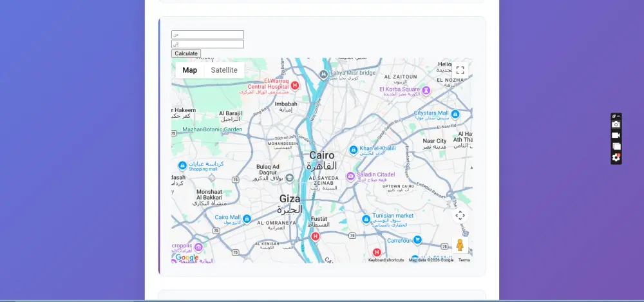Click the Street View pegman
Image resolution: width=644 pixels, height=302 pixels.
[460, 245]
